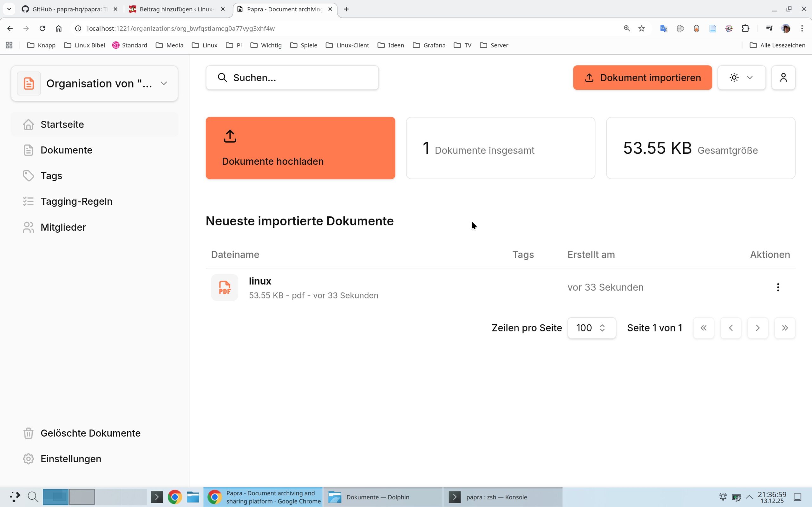Bookmark page with the star icon
Screen dimensions: 812x507
point(641,29)
